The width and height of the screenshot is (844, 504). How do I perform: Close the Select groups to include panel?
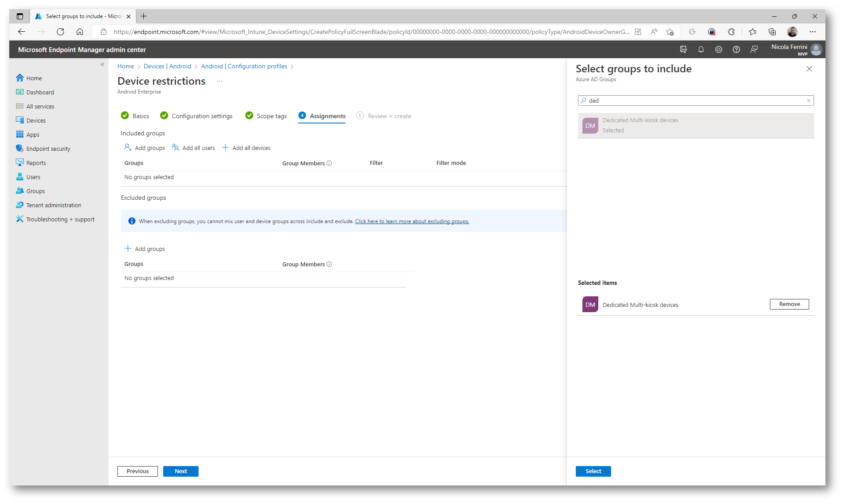[x=809, y=69]
